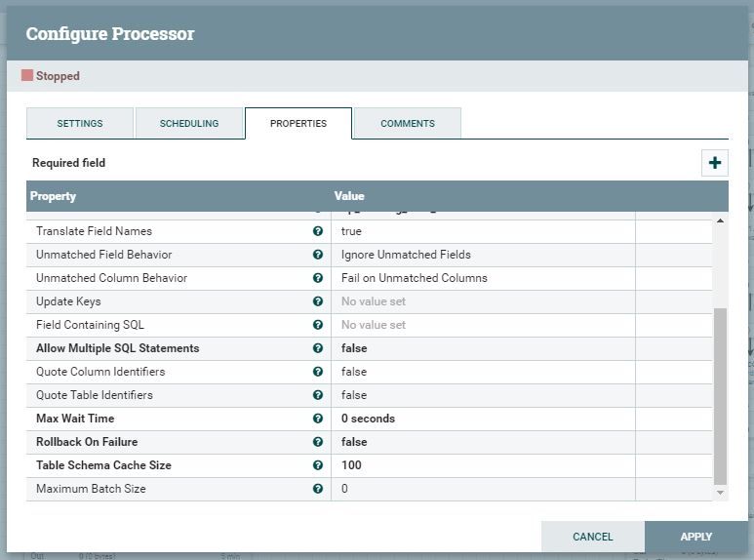Edit the Translate Field Names value true
The height and width of the screenshot is (560, 754).
pyautogui.click(x=483, y=231)
